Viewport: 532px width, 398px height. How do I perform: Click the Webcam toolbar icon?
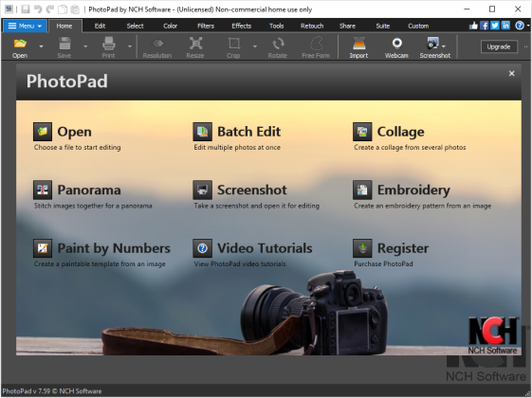[x=396, y=47]
